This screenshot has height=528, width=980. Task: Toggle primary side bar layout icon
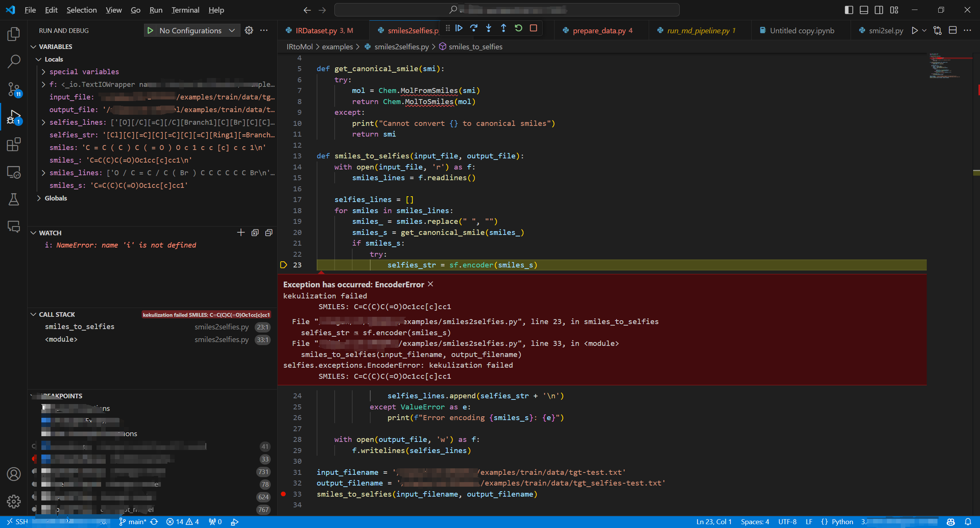(849, 10)
